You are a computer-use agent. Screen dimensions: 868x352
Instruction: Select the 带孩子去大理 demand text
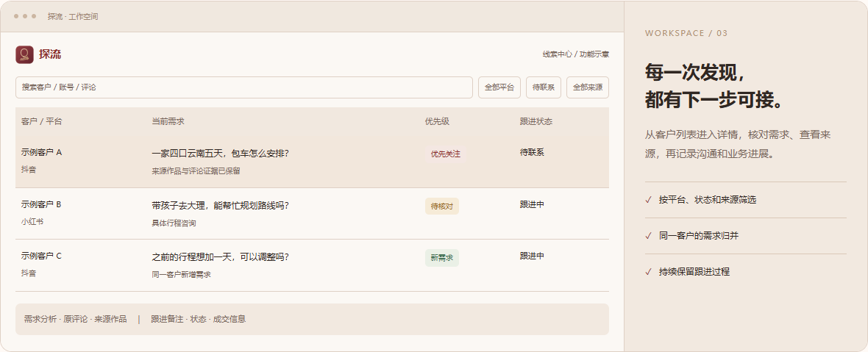[221, 206]
